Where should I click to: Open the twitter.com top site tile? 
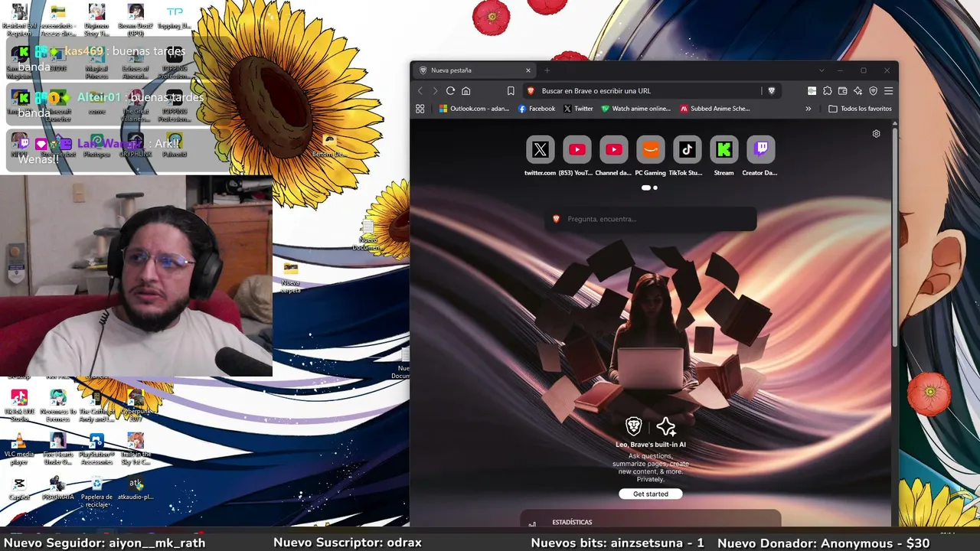(541, 150)
